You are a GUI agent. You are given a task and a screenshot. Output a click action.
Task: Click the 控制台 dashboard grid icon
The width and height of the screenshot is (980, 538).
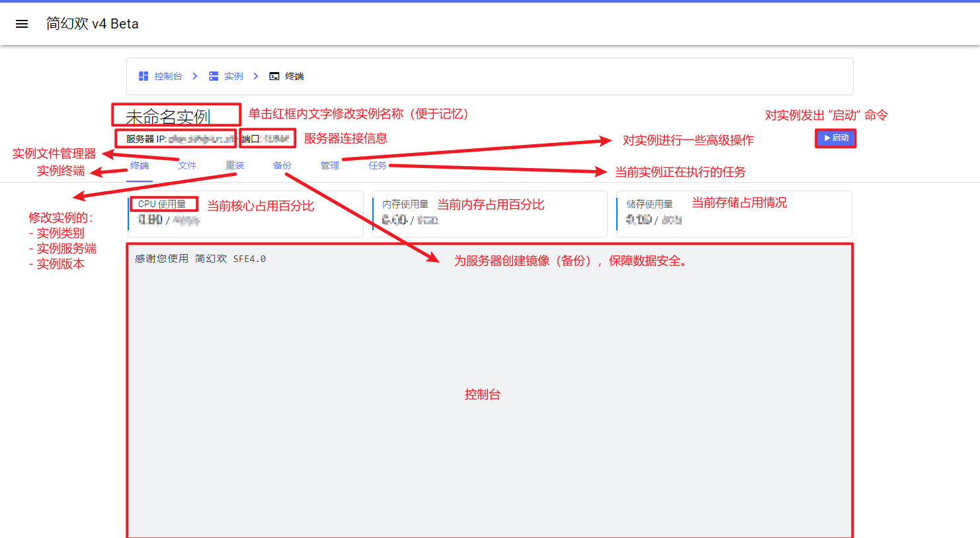(143, 76)
